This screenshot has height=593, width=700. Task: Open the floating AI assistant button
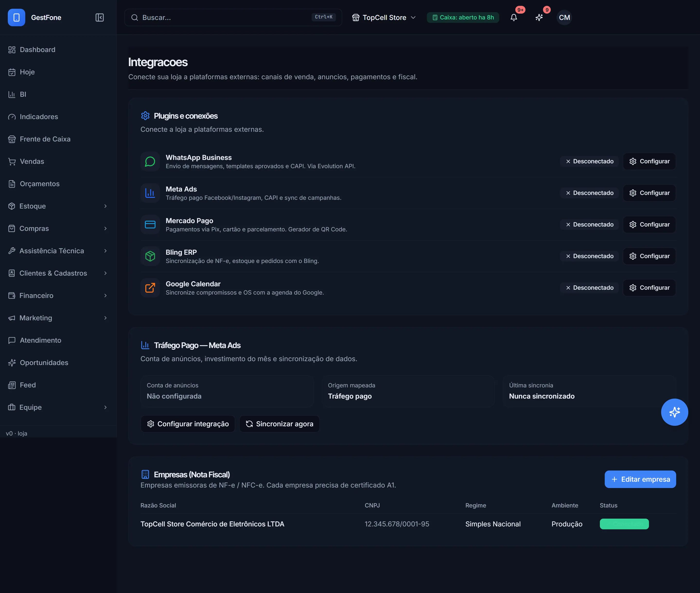[674, 412]
